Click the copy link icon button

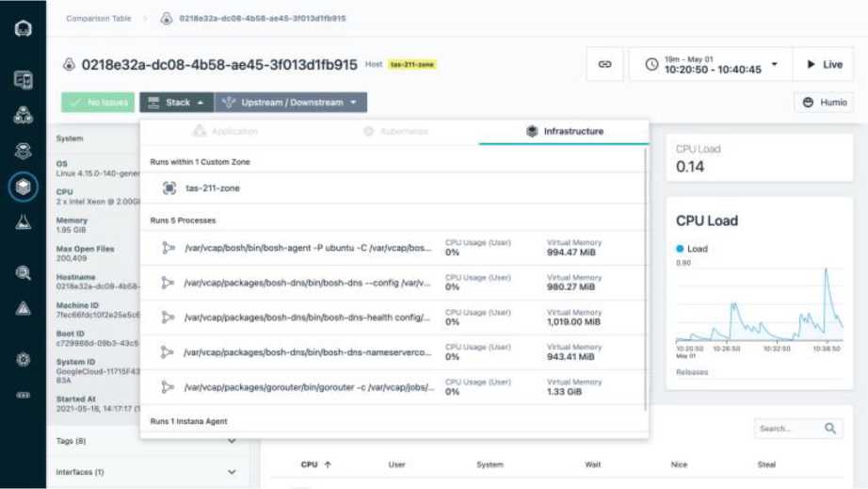pyautogui.click(x=604, y=64)
